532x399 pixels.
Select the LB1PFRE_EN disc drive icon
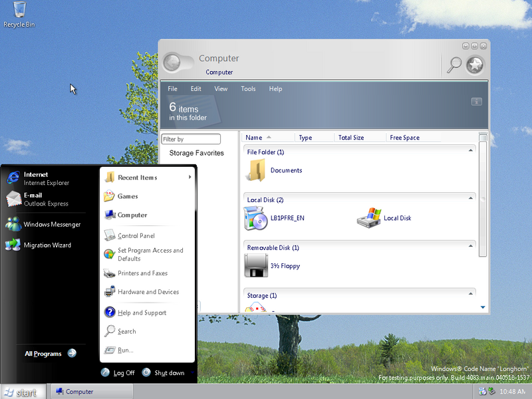pyautogui.click(x=255, y=217)
